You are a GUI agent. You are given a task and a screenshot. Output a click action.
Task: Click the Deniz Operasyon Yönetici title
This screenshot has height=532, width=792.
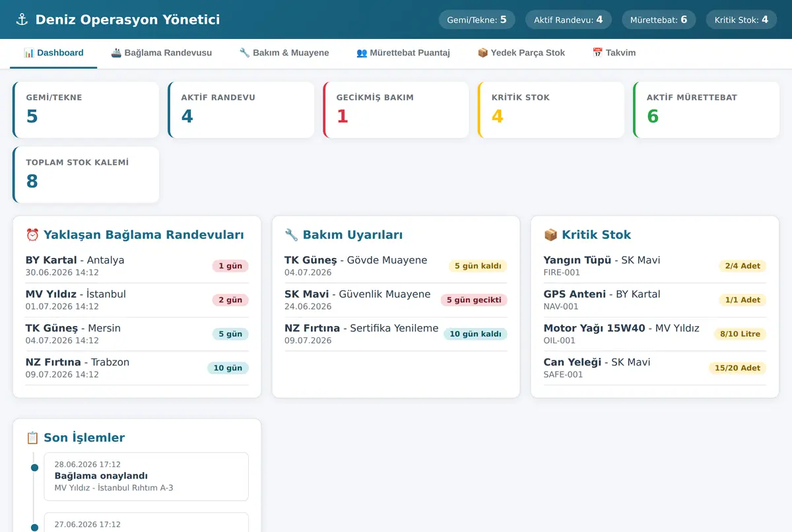[x=127, y=20]
